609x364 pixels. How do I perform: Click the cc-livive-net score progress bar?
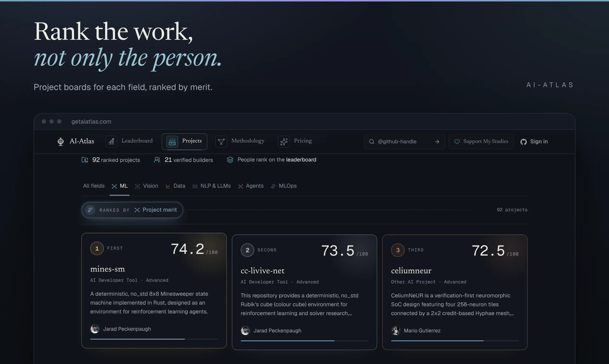tap(304, 341)
